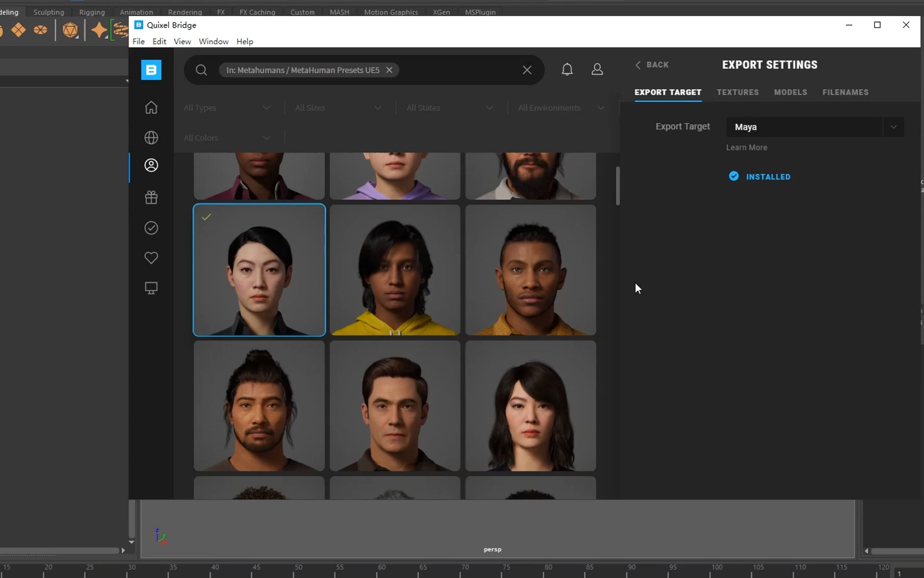The image size is (924, 578).
Task: Remove the MetaHuman Presets UE5 filter chip
Action: pos(389,70)
